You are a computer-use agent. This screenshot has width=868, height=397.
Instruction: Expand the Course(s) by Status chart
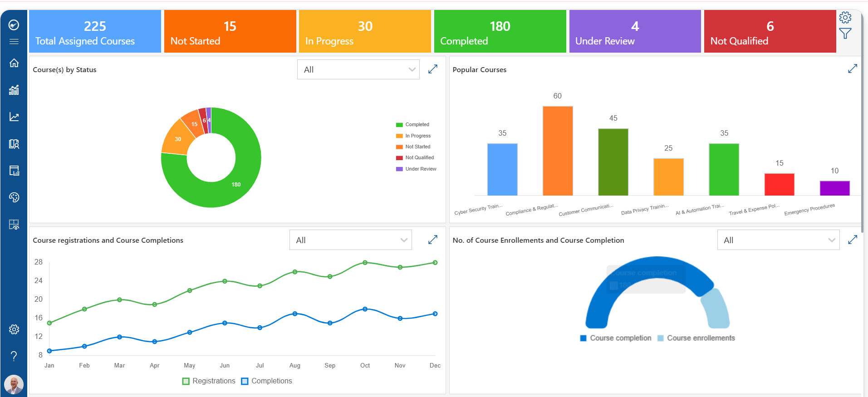[x=433, y=69]
